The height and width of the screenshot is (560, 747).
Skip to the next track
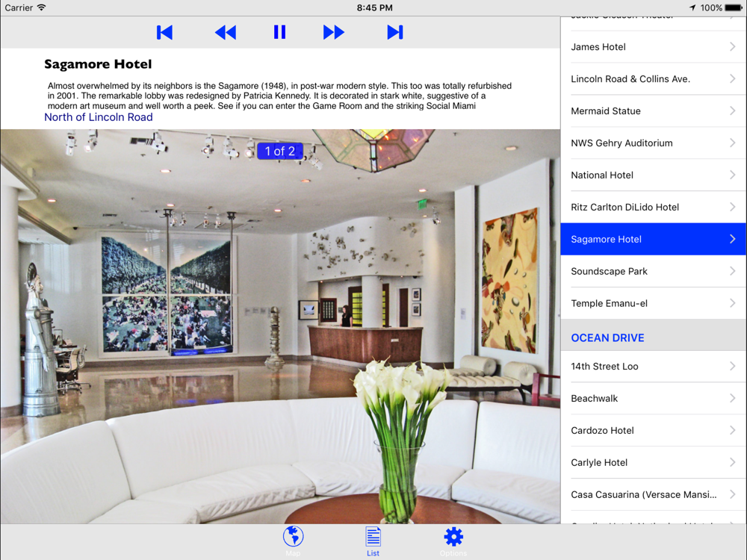coord(395,32)
